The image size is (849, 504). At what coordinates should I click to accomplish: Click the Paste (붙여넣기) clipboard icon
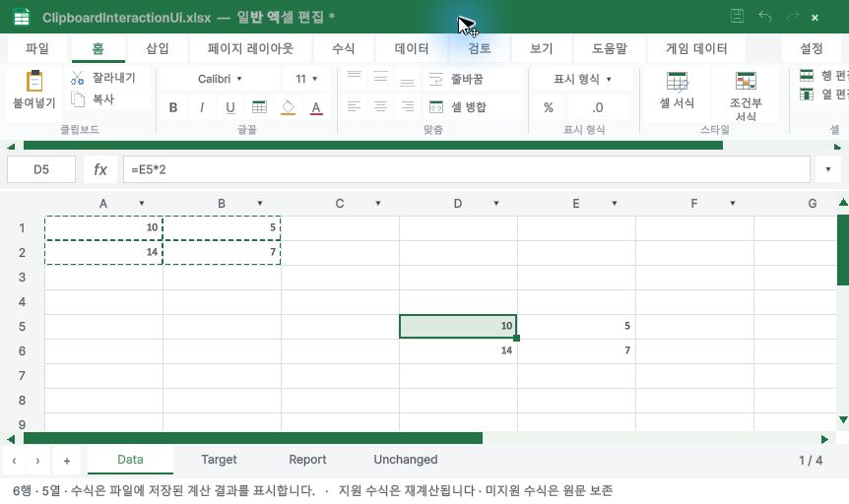point(34,81)
